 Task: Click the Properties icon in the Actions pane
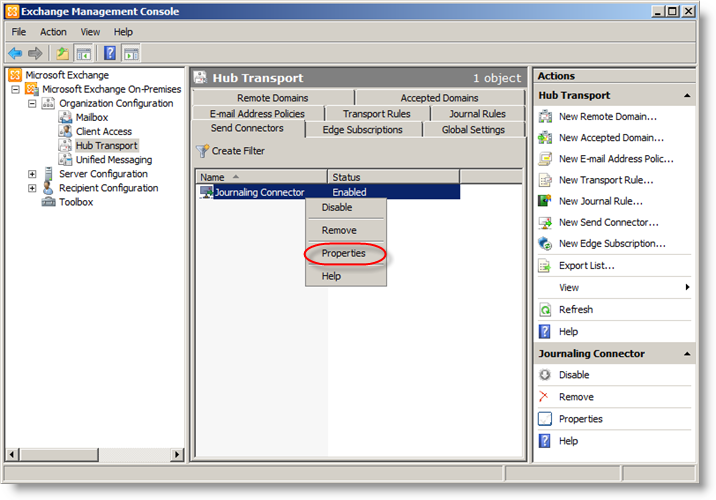(545, 419)
